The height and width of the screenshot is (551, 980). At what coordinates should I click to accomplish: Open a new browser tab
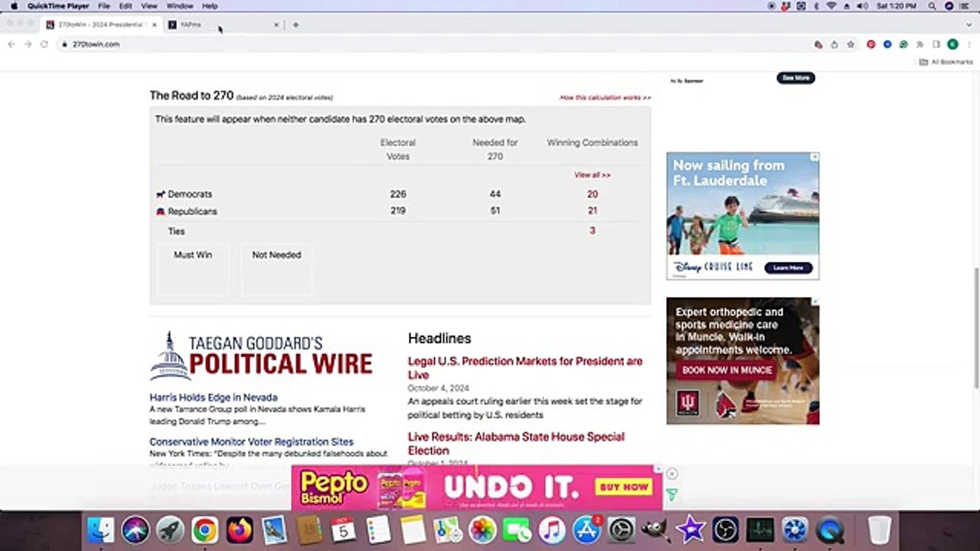[296, 24]
